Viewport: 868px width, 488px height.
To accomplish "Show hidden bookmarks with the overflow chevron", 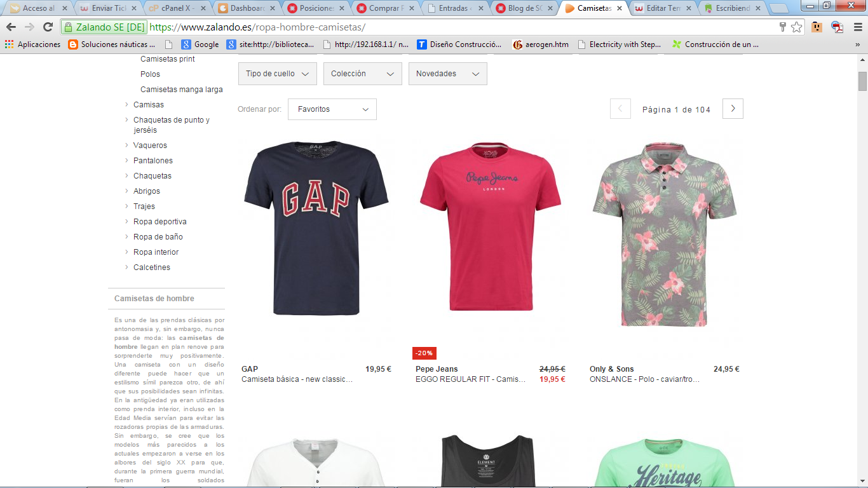I will (x=857, y=44).
